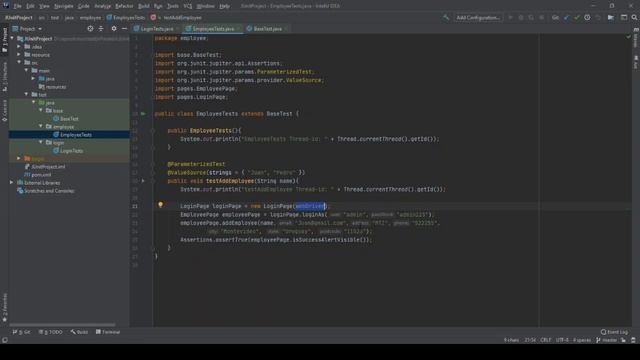The height and width of the screenshot is (360, 640).
Task: Click the locate file target icon
Action: click(x=90, y=29)
